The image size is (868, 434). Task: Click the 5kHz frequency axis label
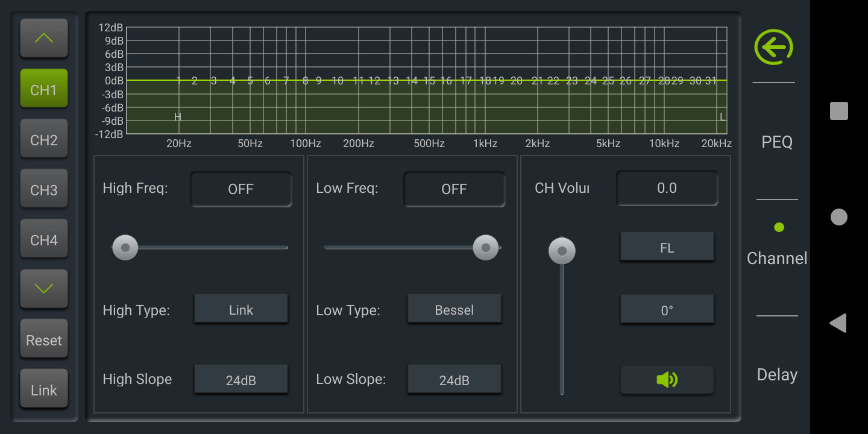[x=608, y=143]
